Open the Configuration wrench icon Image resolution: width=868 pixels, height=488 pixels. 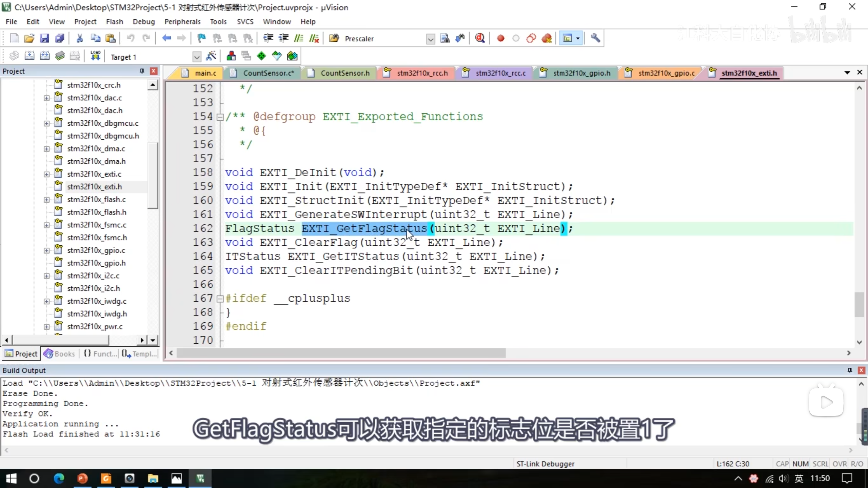[x=595, y=38]
